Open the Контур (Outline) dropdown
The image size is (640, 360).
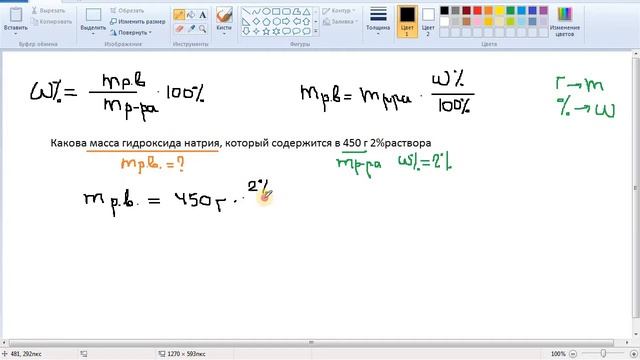tap(339, 11)
